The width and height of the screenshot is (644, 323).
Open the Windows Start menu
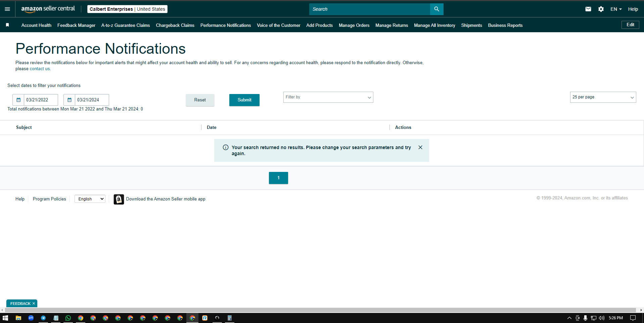[5, 318]
